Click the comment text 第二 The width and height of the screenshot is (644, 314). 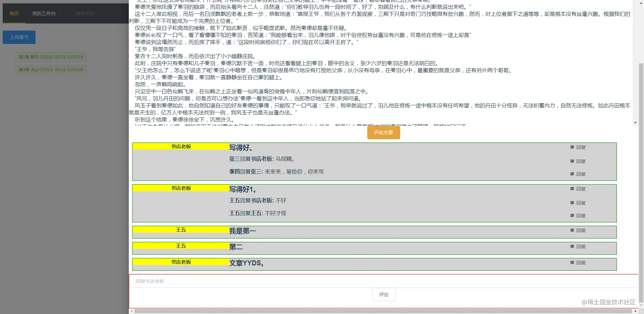(x=236, y=247)
